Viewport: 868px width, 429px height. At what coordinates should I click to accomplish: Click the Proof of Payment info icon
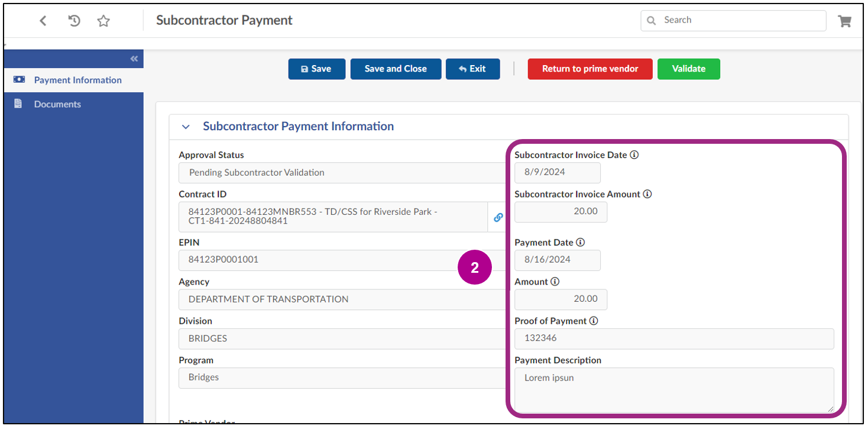[x=593, y=320]
